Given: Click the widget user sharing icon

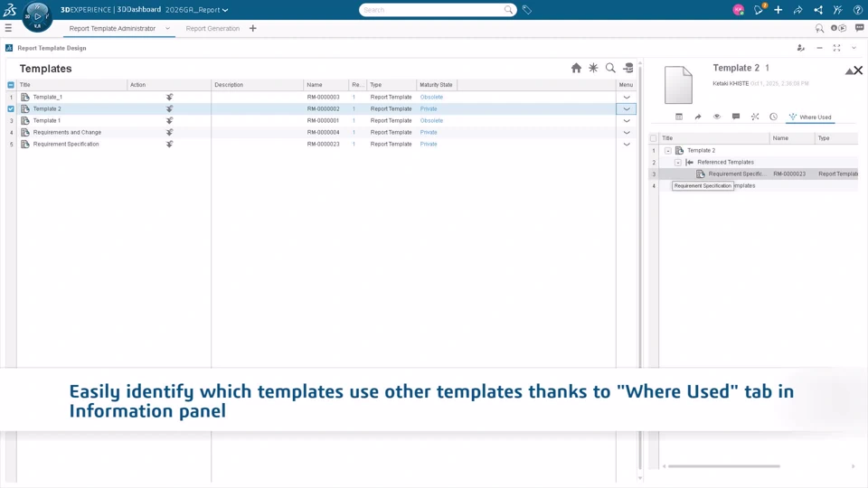Looking at the screenshot, I should point(800,48).
